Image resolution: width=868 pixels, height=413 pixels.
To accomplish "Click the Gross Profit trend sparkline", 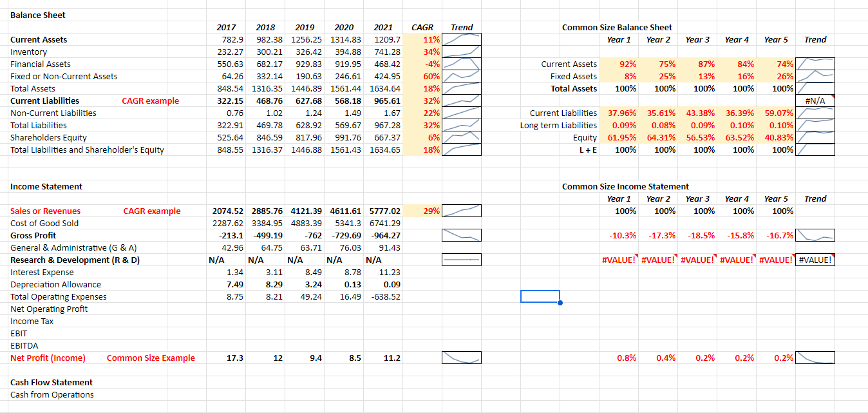I will click(x=462, y=235).
